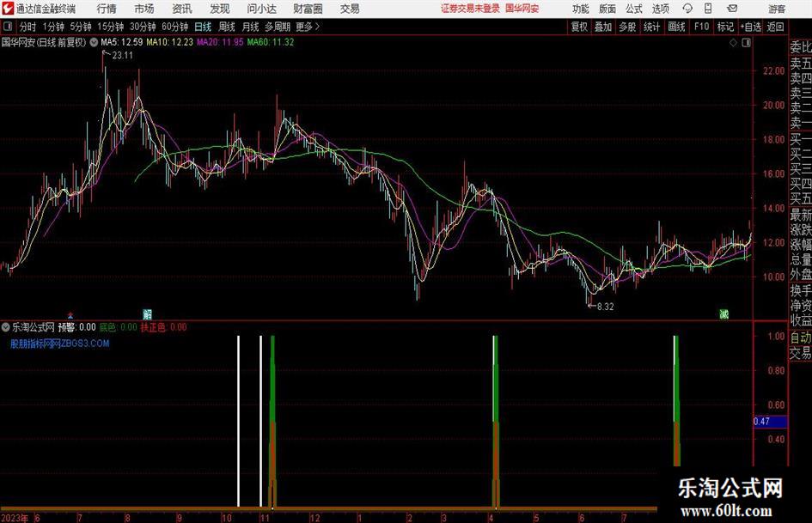This screenshot has width=812, height=523.
Task: Click the 股朋指标网 ZBGS3.COM link
Action: [x=59, y=344]
